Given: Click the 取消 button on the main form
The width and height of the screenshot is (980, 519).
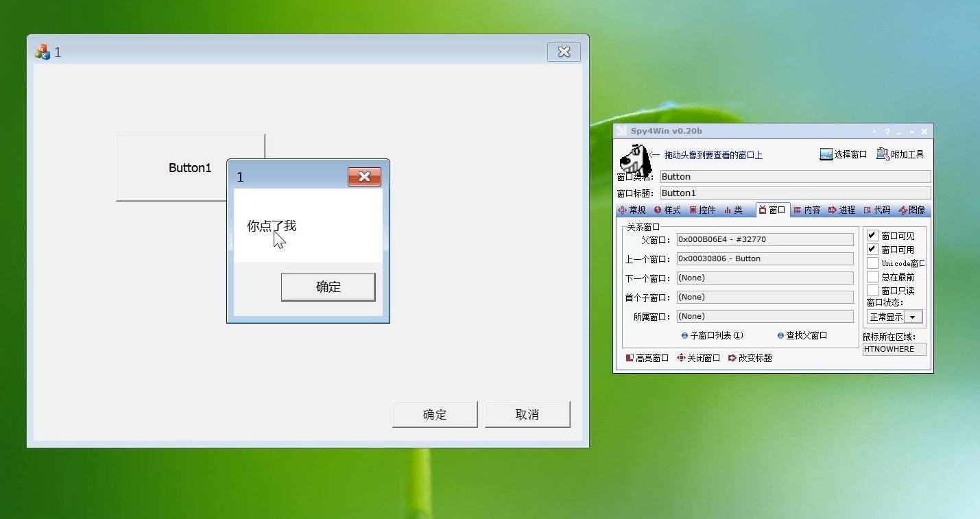Looking at the screenshot, I should (527, 414).
